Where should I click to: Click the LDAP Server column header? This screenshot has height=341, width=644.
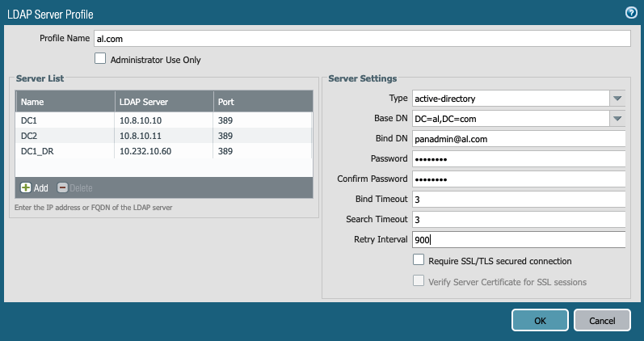(x=164, y=102)
